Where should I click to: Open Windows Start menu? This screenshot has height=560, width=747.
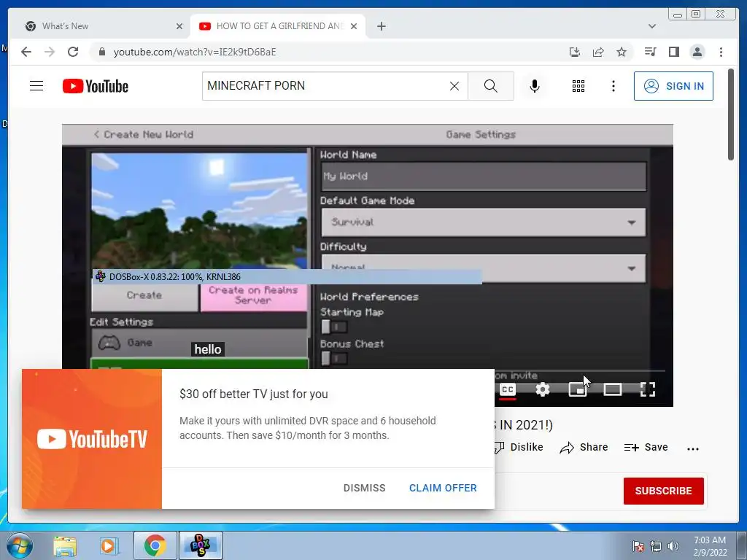[19, 545]
